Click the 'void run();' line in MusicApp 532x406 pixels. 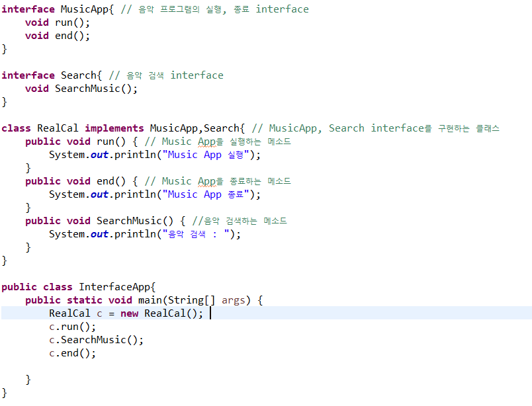tap(58, 22)
